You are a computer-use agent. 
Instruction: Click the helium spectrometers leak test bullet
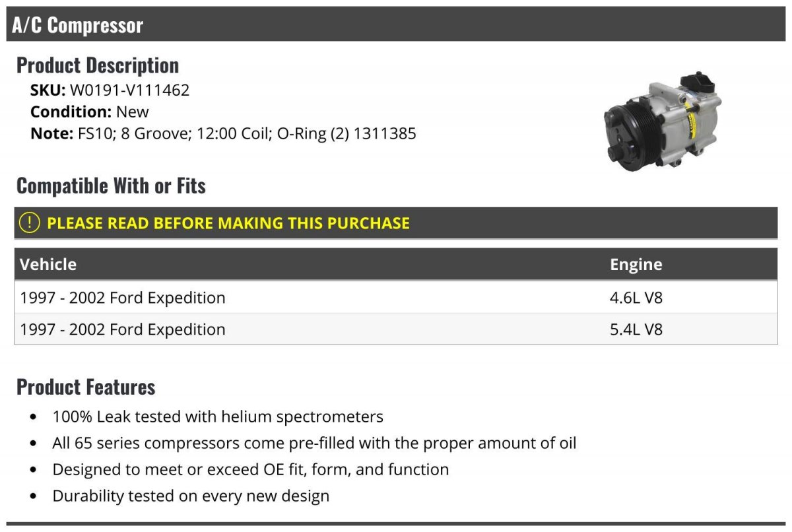click(x=218, y=417)
